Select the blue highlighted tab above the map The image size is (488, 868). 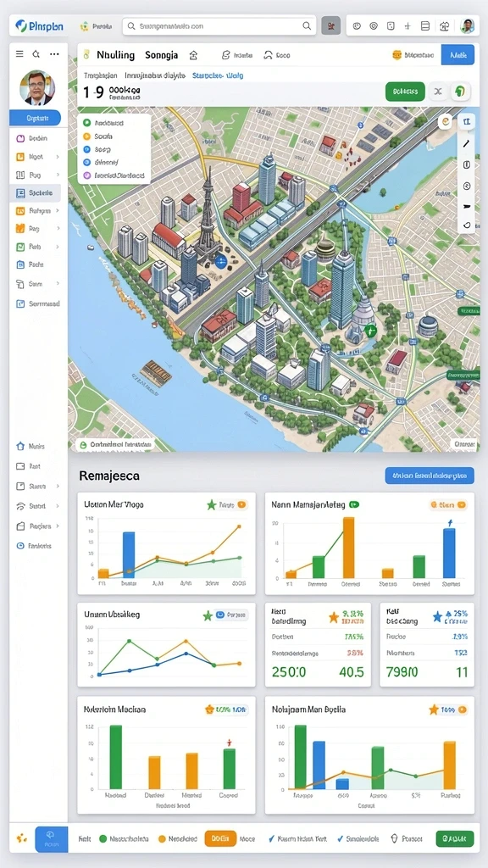[218, 75]
